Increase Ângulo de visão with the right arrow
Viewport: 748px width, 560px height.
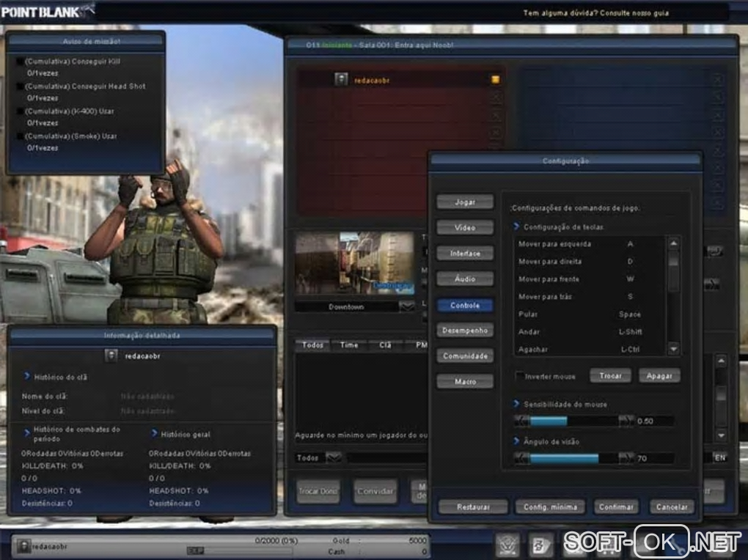(x=626, y=458)
